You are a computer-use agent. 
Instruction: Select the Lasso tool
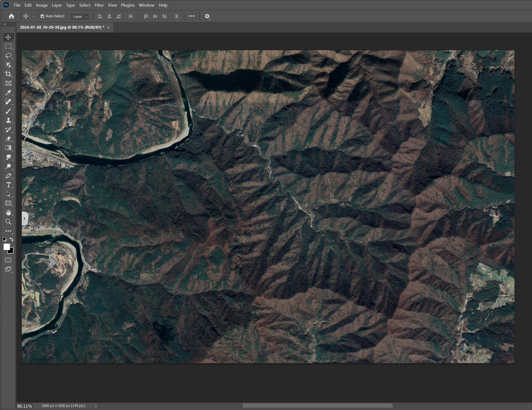point(8,56)
